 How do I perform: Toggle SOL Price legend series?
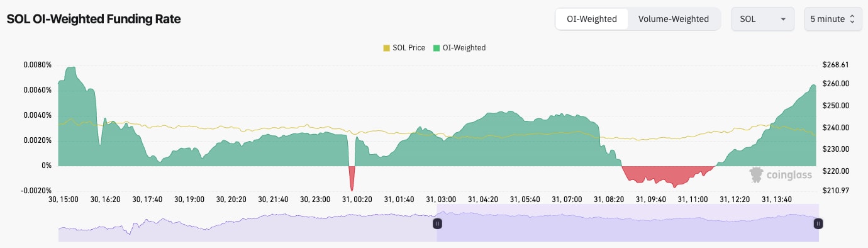(x=404, y=48)
